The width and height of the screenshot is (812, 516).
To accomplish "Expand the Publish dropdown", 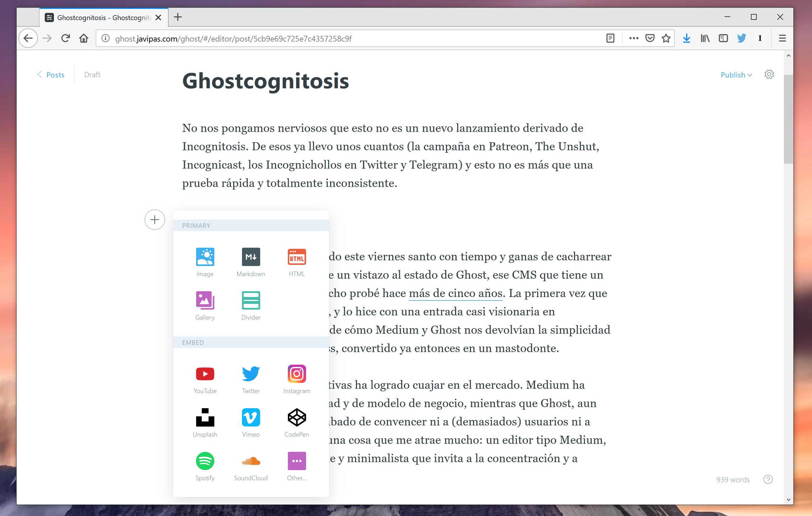I will pyautogui.click(x=736, y=75).
